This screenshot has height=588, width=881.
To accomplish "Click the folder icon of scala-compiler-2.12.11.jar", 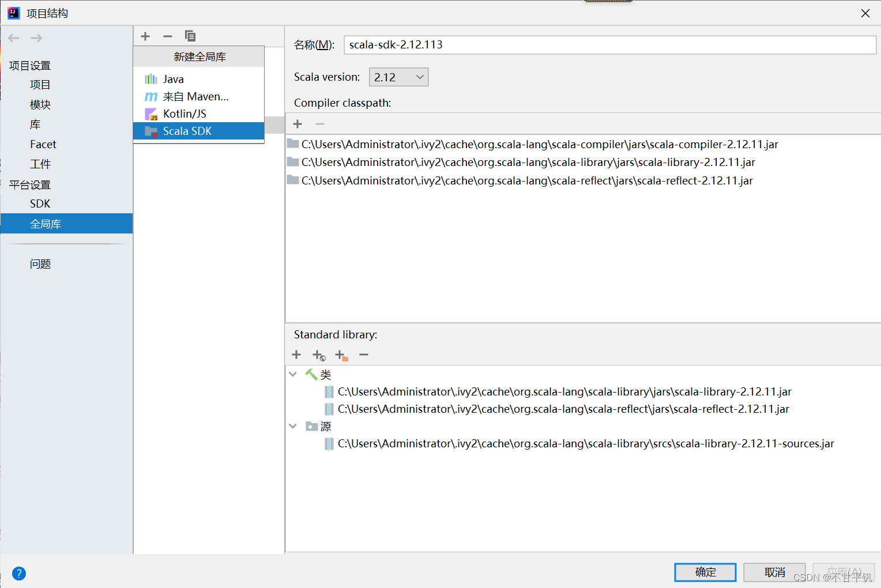I will tap(293, 144).
